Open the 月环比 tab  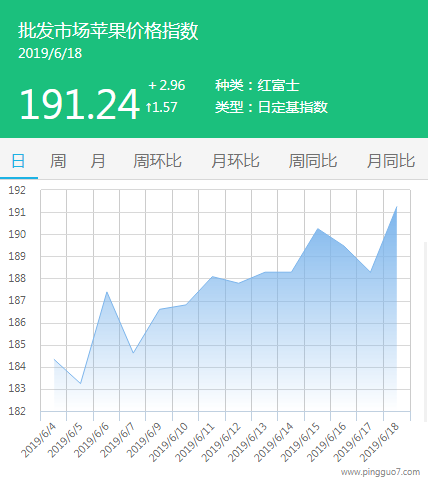pyautogui.click(x=235, y=161)
